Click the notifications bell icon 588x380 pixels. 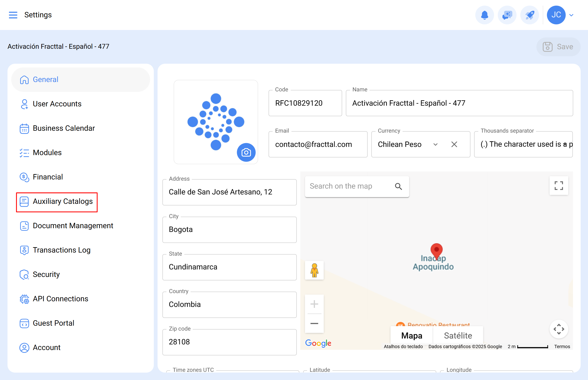pyautogui.click(x=484, y=15)
